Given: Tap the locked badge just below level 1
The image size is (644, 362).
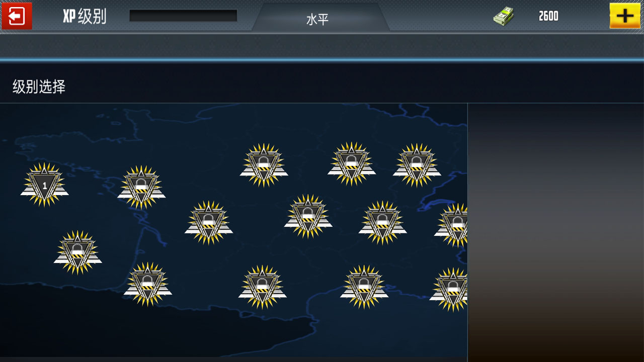Looking at the screenshot, I should tap(77, 252).
